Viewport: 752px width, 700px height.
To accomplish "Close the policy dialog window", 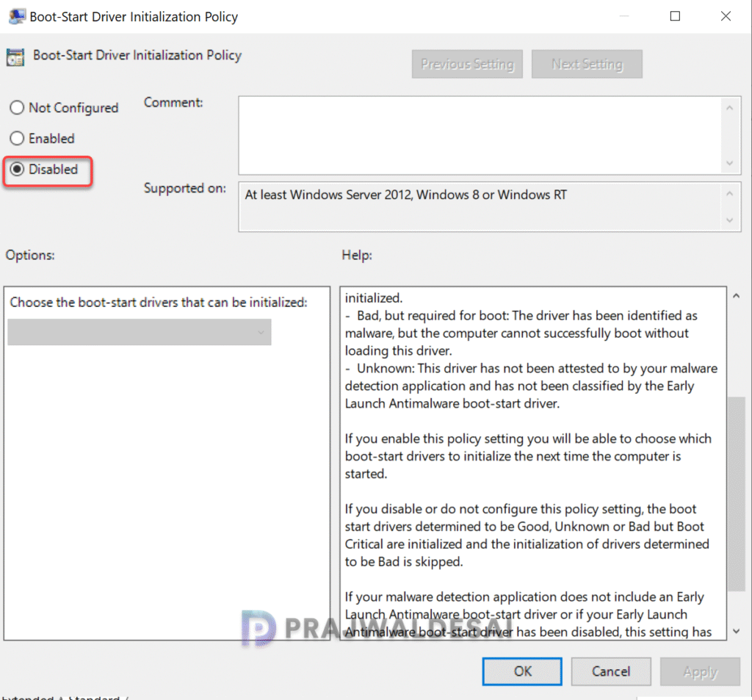I will click(x=726, y=16).
